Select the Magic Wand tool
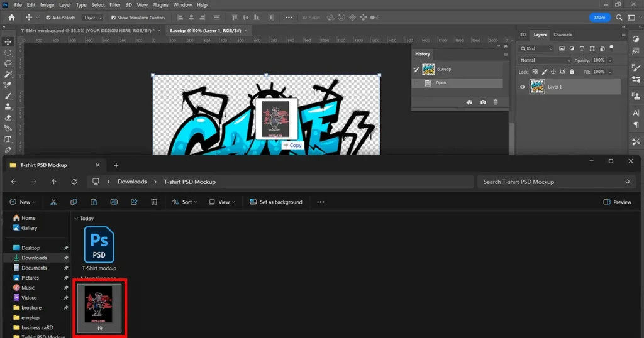This screenshot has height=338, width=644. pos(8,74)
